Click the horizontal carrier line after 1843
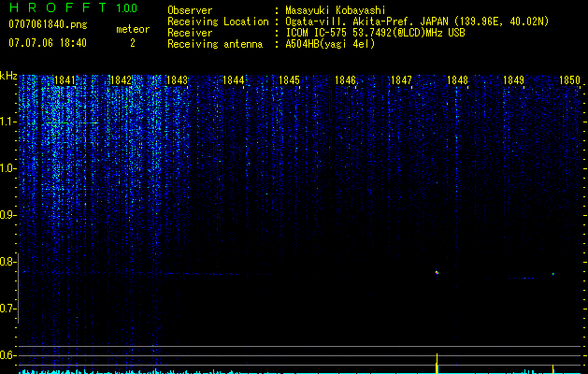This screenshot has height=374, width=588. click(x=205, y=274)
